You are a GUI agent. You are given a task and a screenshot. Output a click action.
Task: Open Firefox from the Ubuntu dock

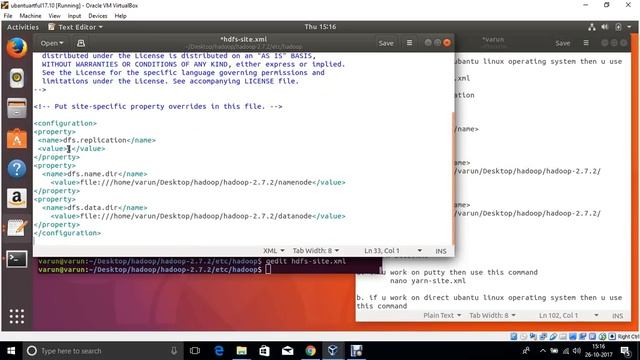tap(17, 48)
